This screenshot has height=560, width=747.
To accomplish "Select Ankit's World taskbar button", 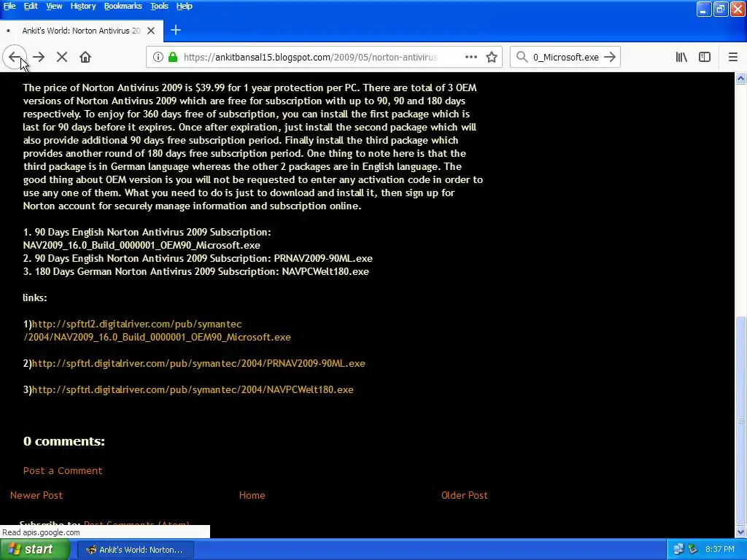I will pos(135,550).
